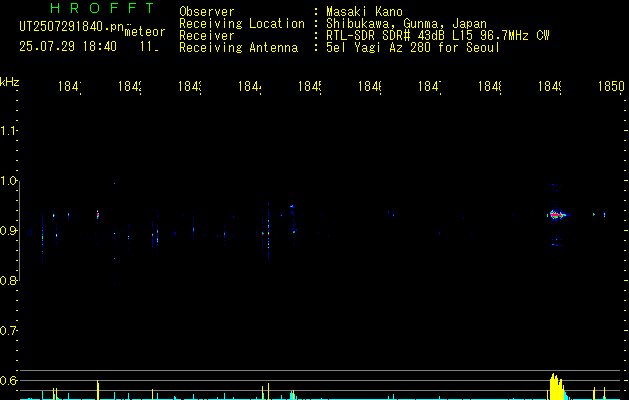
Task: Click the 0.8 frequency axis label
Action: [8, 280]
